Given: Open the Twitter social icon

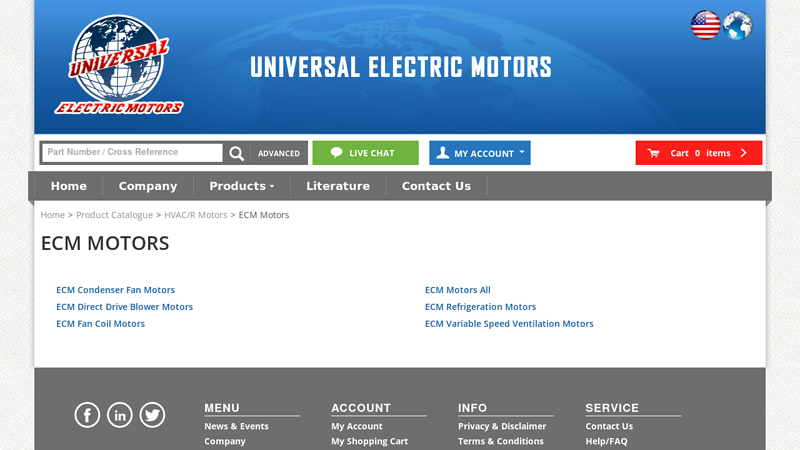Looking at the screenshot, I should (152, 415).
